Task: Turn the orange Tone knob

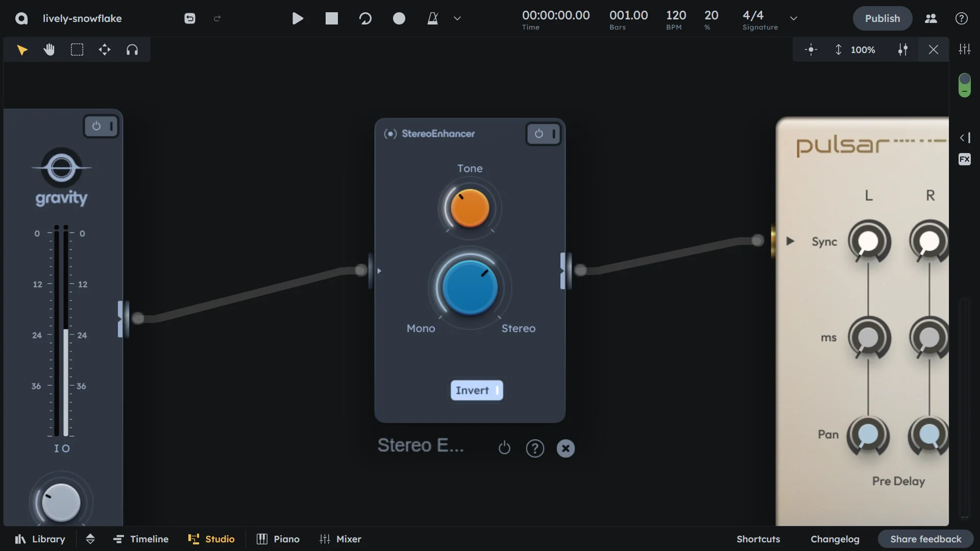Action: click(470, 208)
